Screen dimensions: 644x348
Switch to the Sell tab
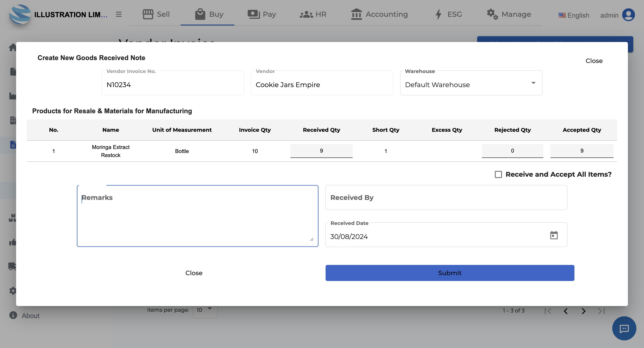point(156,14)
